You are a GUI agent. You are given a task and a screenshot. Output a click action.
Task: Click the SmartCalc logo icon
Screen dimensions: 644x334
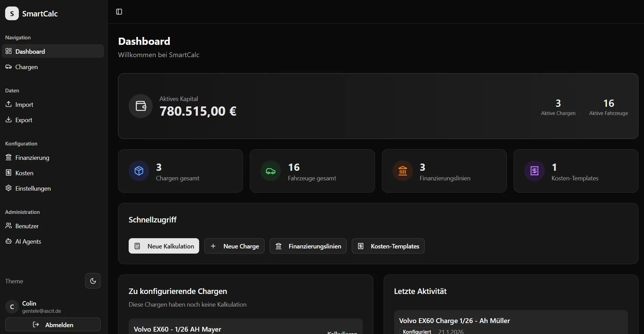[x=12, y=14]
